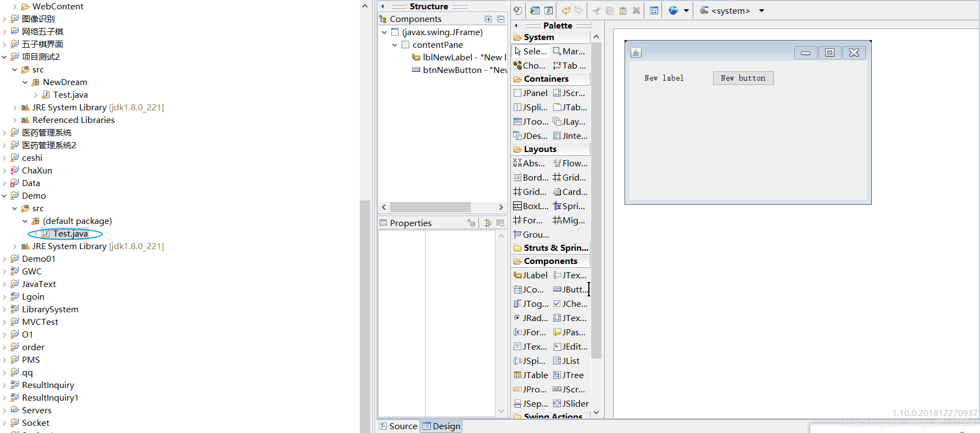Click the Refresh design toolbar icon
This screenshot has height=433, width=980.
[x=548, y=10]
